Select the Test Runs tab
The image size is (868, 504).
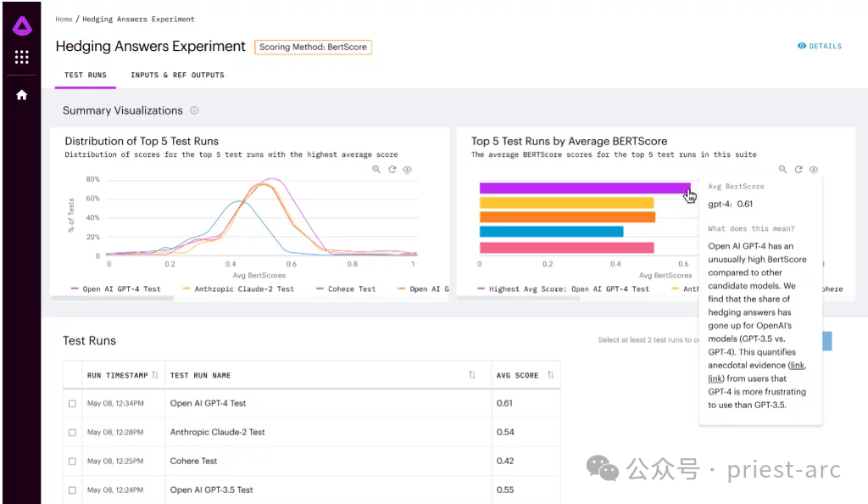[86, 75]
